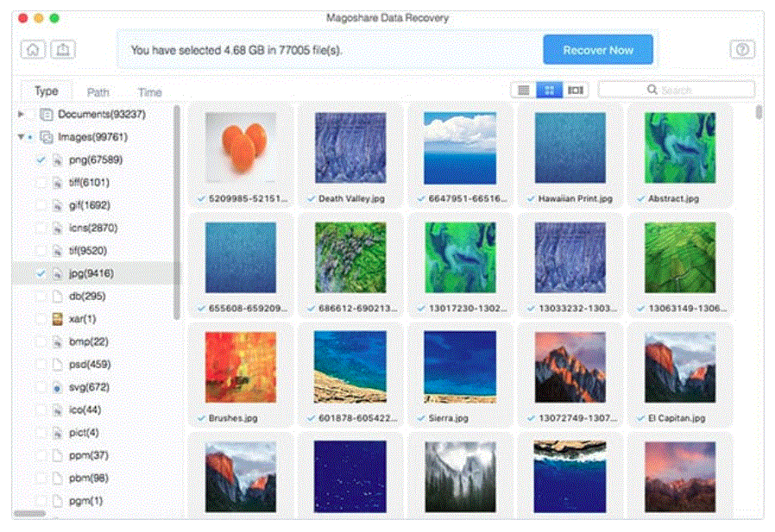Click the Documents folder icon
Viewport: 775px width, 532px height.
point(46,114)
